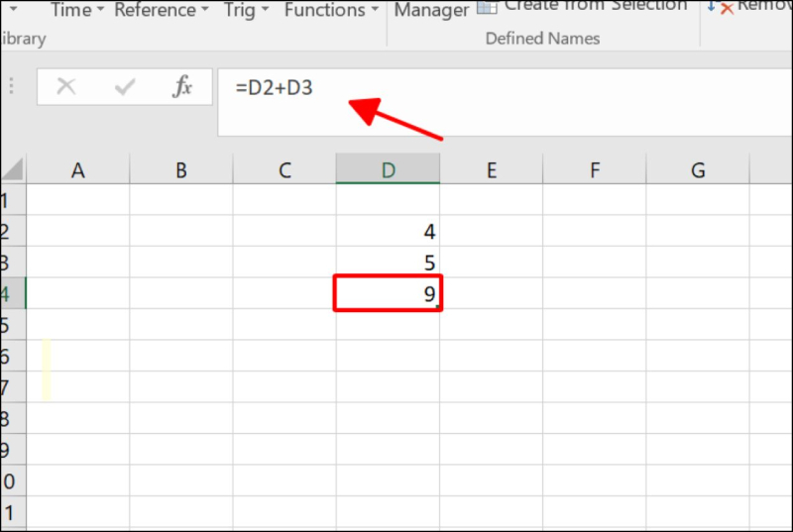Click the Insert Function fx icon
Image resolution: width=793 pixels, height=532 pixels.
tap(182, 87)
